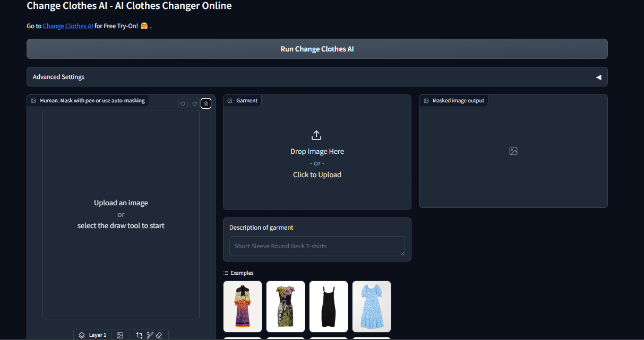
Task: Collapse Advanced Settings via the side arrow
Action: (599, 77)
